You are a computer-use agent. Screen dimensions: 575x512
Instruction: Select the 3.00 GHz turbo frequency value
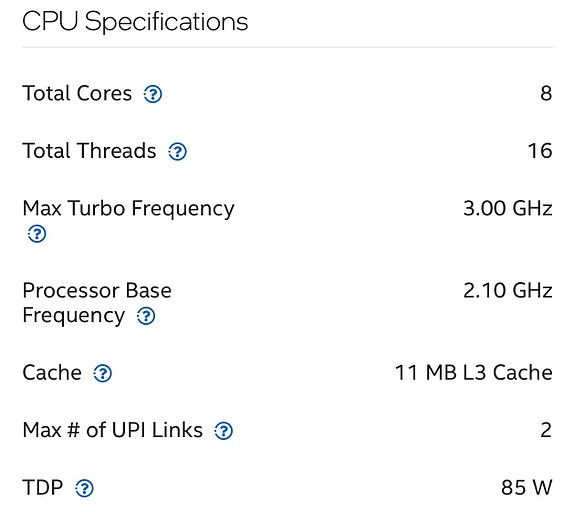point(508,208)
